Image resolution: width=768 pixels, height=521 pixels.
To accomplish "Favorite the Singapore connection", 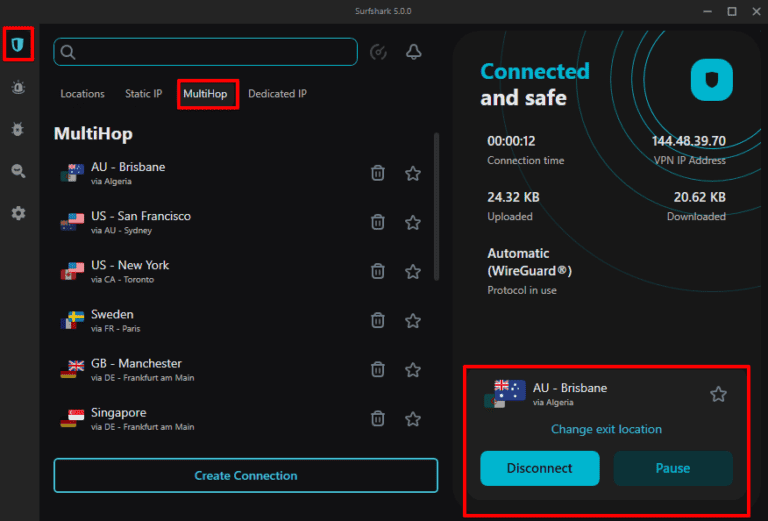I will 413,419.
